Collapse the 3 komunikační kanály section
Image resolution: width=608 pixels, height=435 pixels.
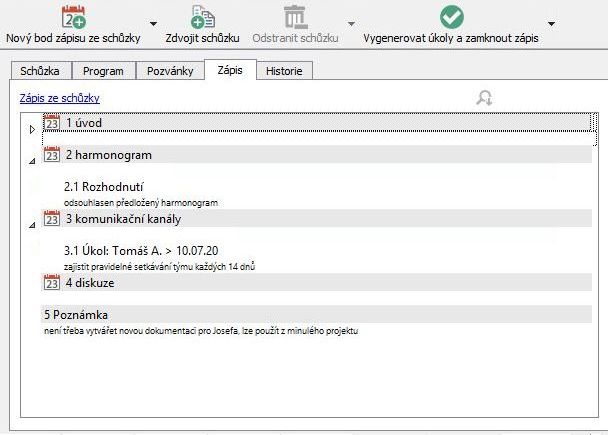point(32,225)
